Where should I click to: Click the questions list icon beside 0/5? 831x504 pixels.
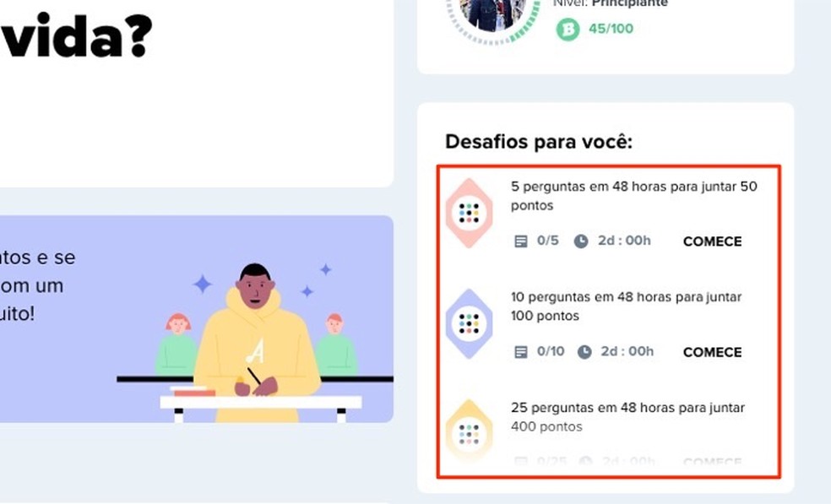click(x=521, y=241)
